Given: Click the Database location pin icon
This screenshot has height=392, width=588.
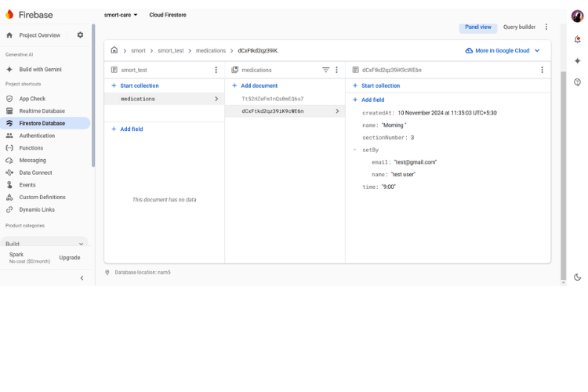Looking at the screenshot, I should [x=107, y=272].
